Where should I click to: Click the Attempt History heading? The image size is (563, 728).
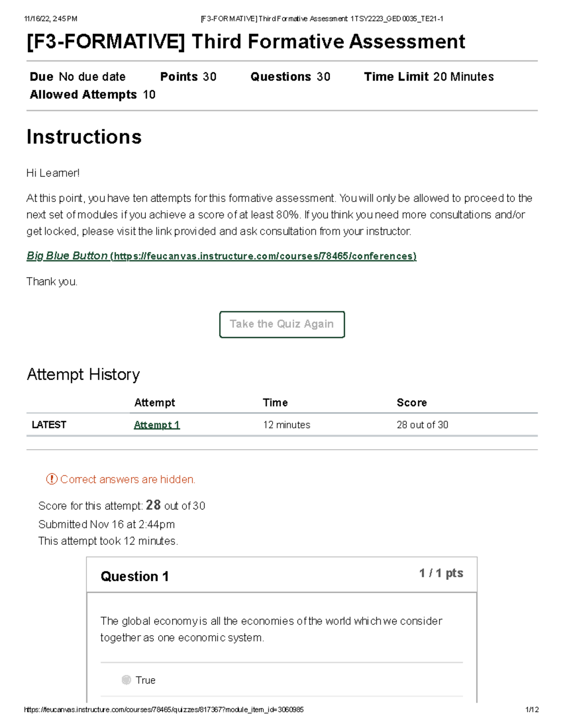coord(84,374)
